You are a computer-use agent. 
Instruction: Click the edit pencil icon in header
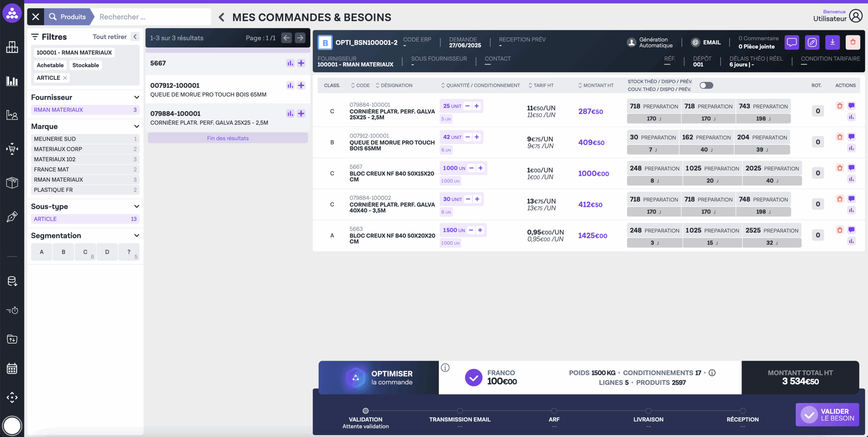(812, 42)
